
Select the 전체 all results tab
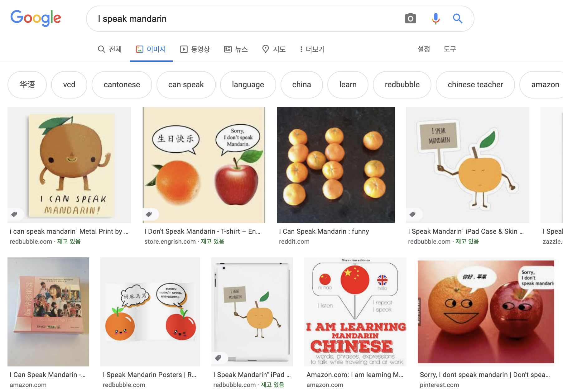click(x=110, y=49)
